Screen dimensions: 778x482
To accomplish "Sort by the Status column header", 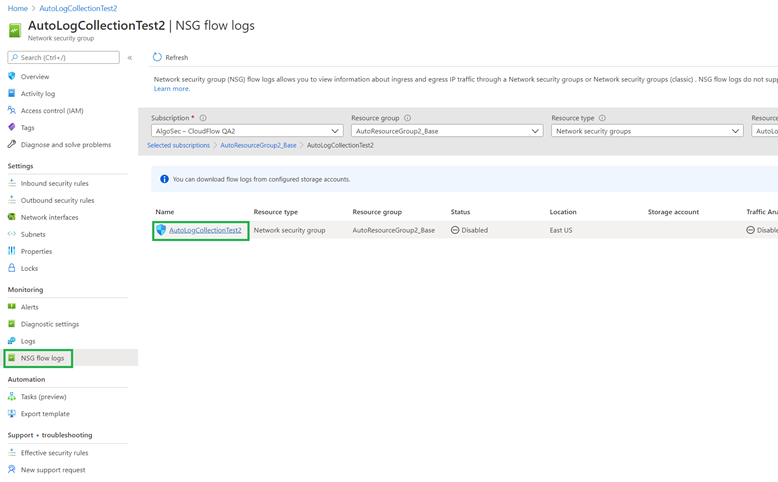I will [460, 211].
